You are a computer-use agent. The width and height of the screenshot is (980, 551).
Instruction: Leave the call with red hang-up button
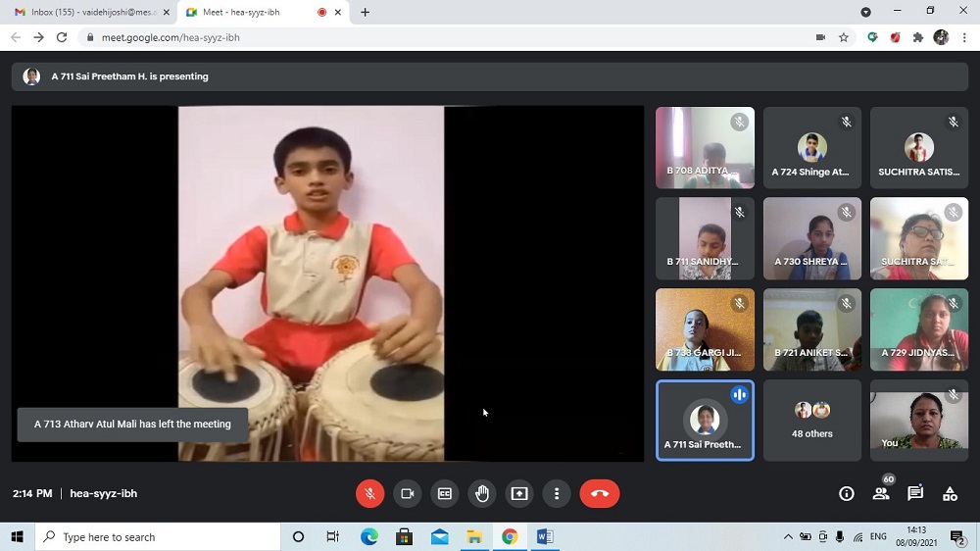600,493
